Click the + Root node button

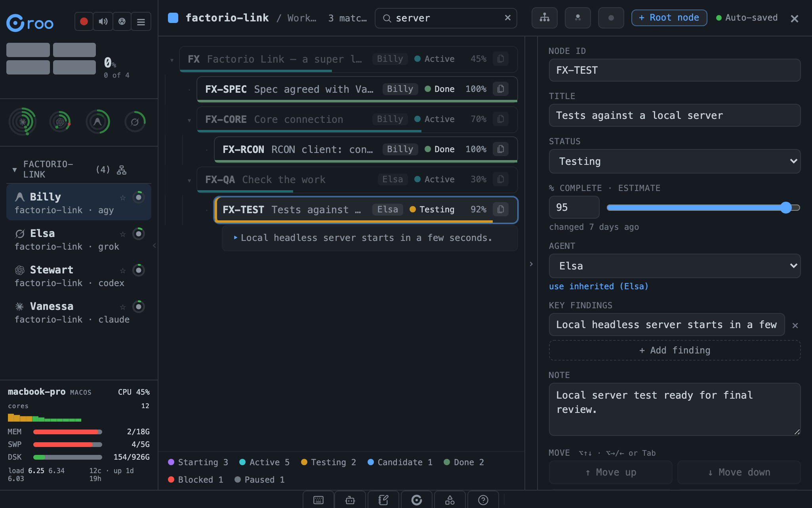click(669, 18)
